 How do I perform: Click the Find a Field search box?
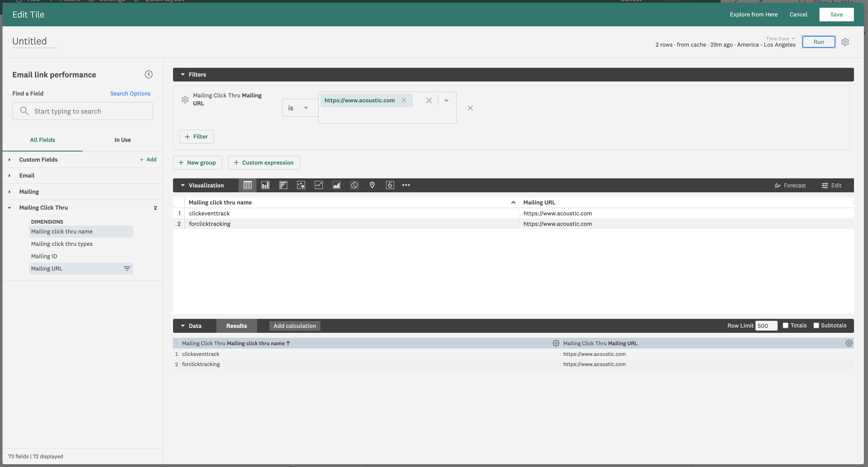[83, 111]
